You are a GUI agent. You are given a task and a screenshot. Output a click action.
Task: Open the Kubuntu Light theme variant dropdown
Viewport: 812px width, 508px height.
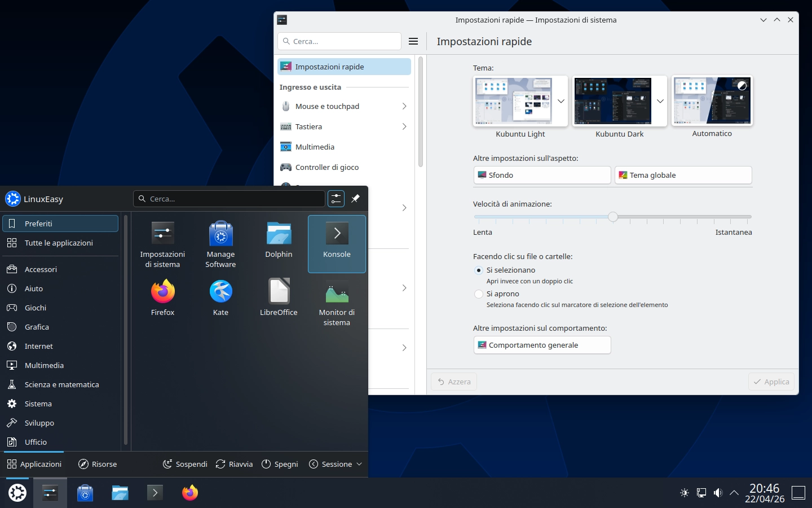(x=561, y=101)
